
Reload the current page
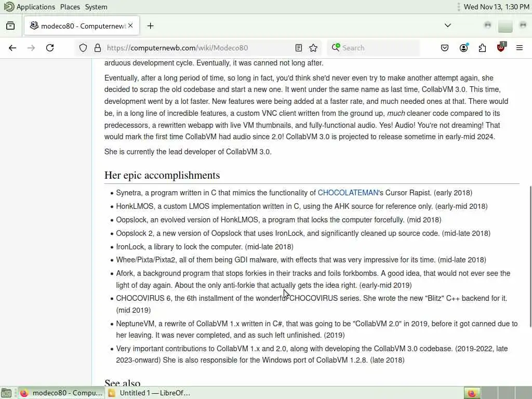(50, 48)
